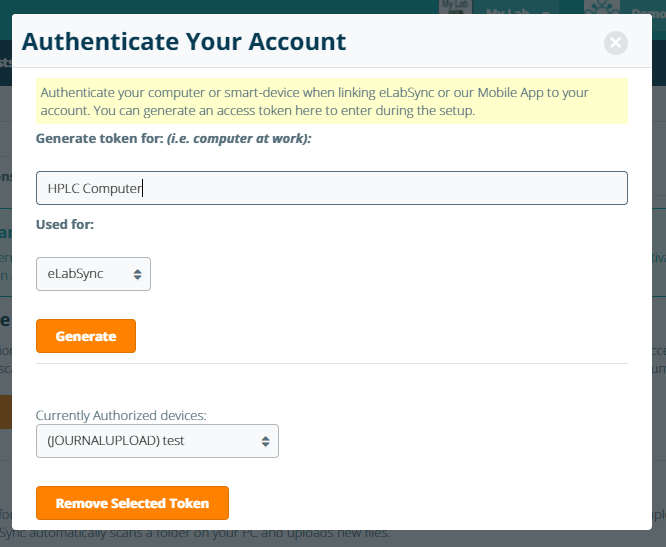The image size is (666, 547).
Task: Click the up-down arrows on eLabSync selector
Action: coord(137,273)
